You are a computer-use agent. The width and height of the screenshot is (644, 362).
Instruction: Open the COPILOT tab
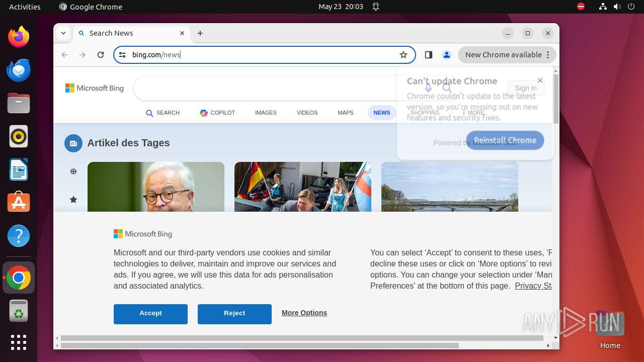click(x=217, y=113)
